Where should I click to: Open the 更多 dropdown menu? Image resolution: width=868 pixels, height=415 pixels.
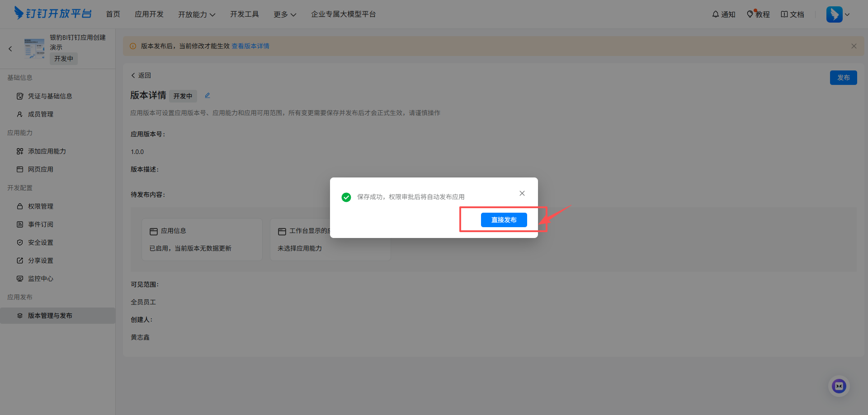(284, 14)
